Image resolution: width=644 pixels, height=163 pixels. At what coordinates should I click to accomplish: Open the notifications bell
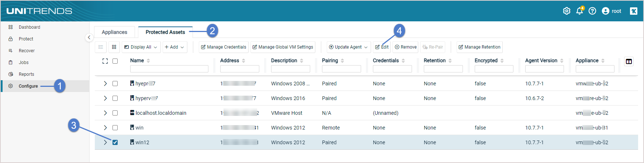(579, 11)
